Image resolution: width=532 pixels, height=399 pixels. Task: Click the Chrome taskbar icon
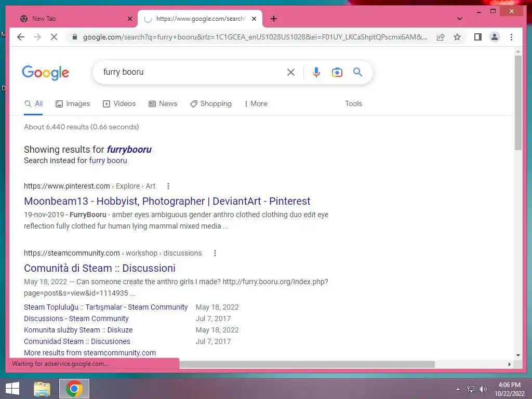tap(74, 389)
